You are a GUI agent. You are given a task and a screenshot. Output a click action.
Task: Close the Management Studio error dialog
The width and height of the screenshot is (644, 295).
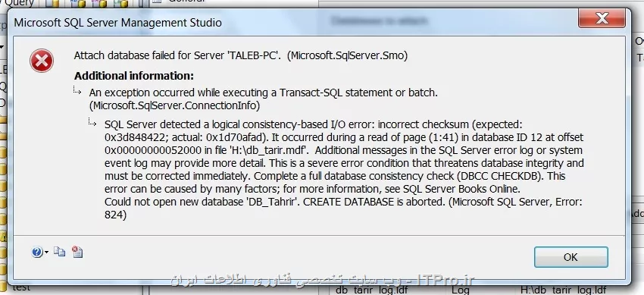pyautogui.click(x=602, y=18)
